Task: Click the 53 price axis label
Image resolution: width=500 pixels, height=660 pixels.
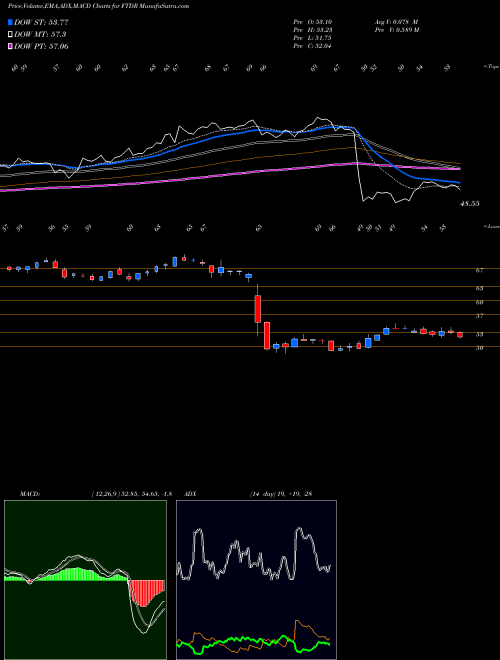Action: coord(479,335)
